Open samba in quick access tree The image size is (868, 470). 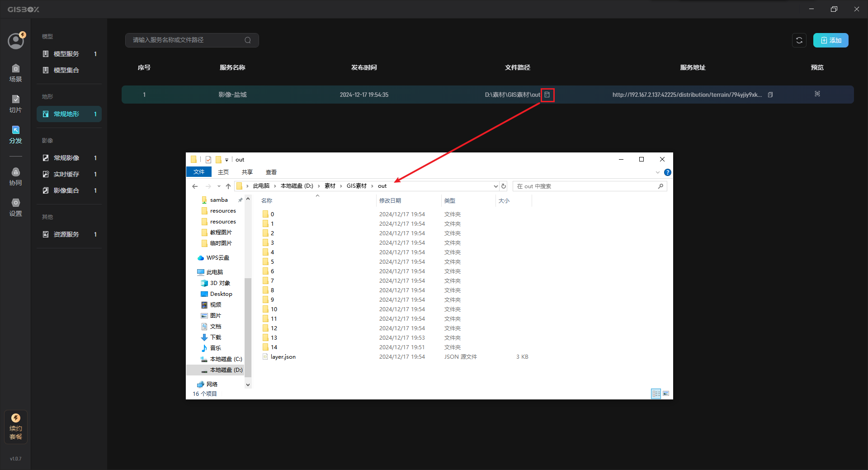pyautogui.click(x=219, y=200)
